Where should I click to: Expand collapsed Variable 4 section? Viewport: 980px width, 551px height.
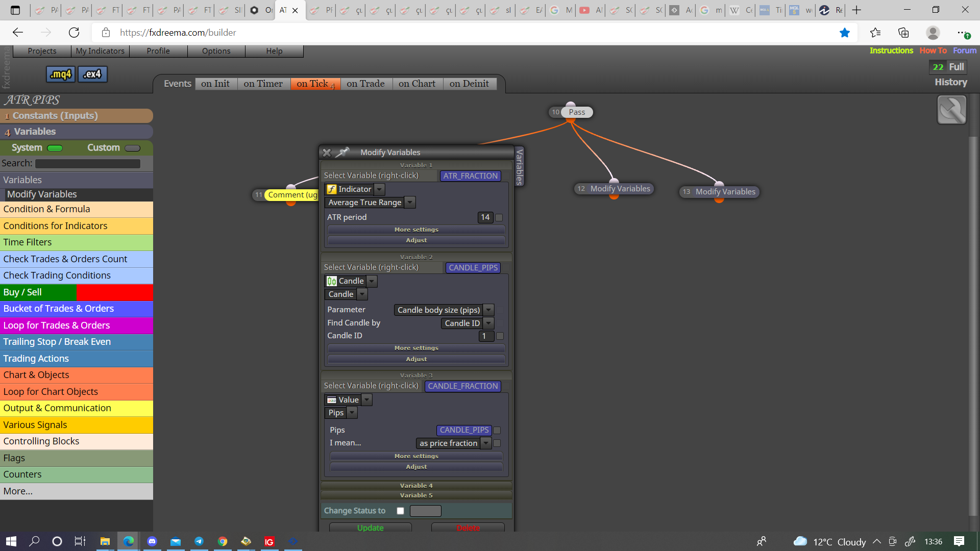(416, 486)
